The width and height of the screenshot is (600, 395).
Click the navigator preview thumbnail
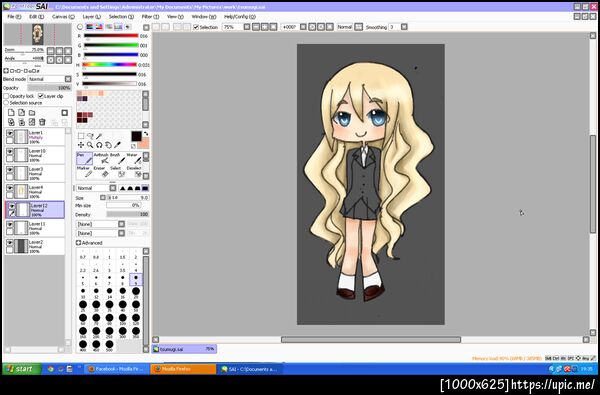click(x=38, y=34)
